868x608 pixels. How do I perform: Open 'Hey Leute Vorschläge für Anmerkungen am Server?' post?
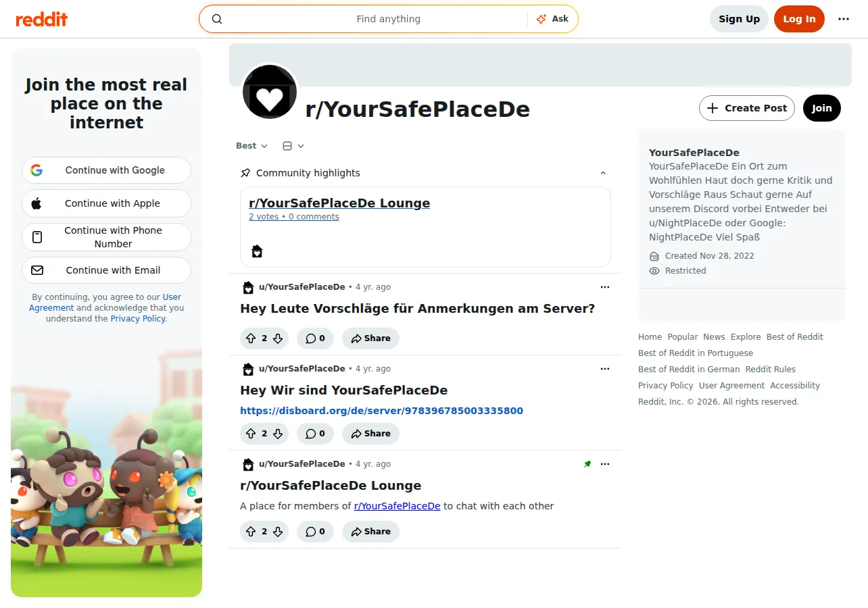[417, 309]
